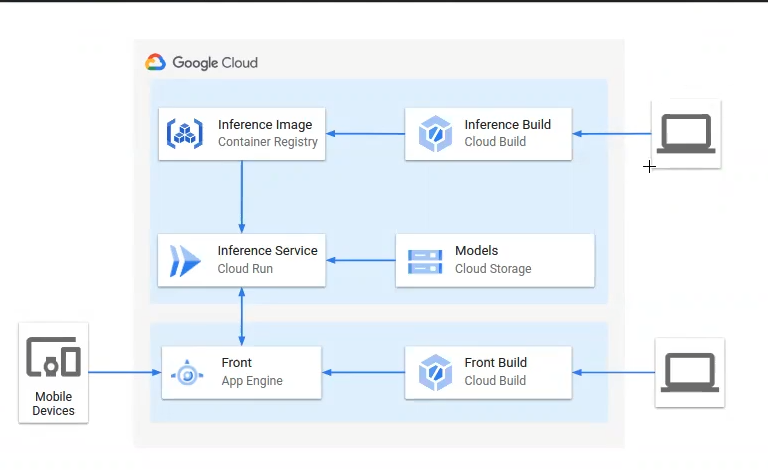Select the "Inference Build" label
768x471 pixels.
[507, 124]
